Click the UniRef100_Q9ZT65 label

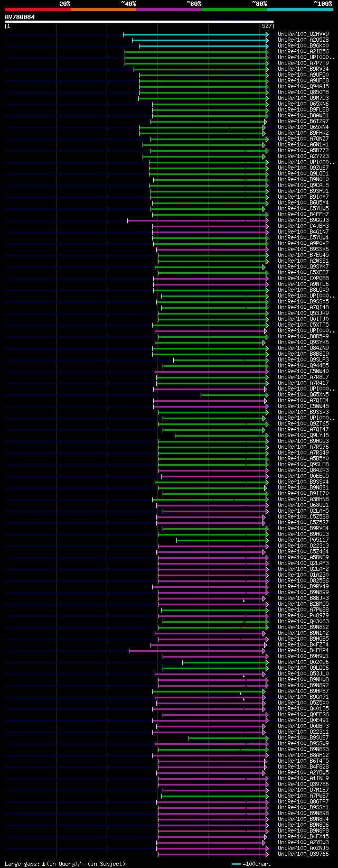point(303,424)
